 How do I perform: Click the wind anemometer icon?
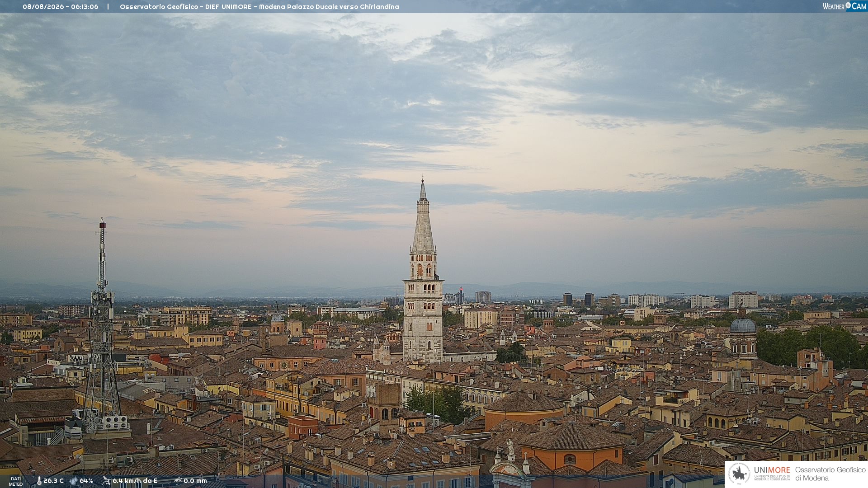(x=106, y=481)
